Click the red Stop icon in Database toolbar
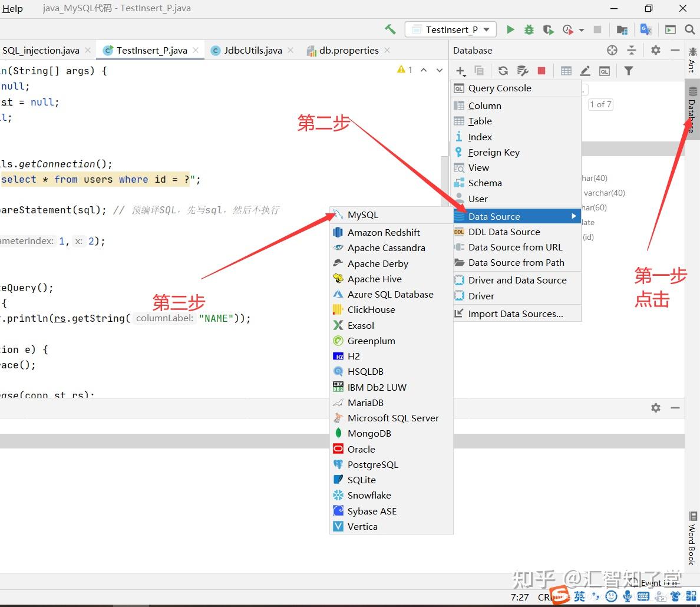The image size is (700, 607). (541, 71)
